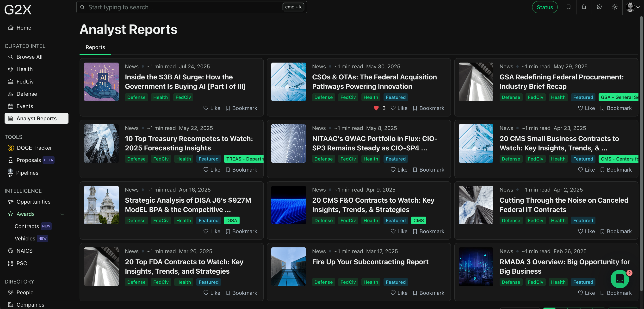Screen dimensions: 644x309
Task: Click AI thumbnail of $3B AI Surge
Action: (x=101, y=82)
